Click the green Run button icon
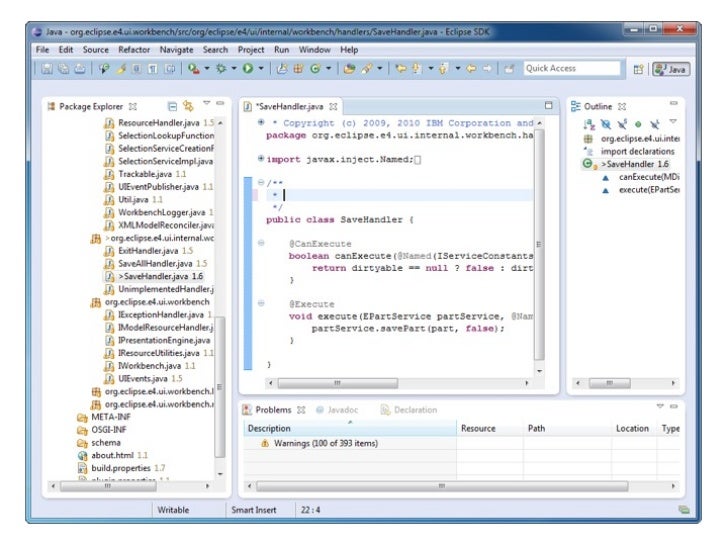 coord(248,69)
